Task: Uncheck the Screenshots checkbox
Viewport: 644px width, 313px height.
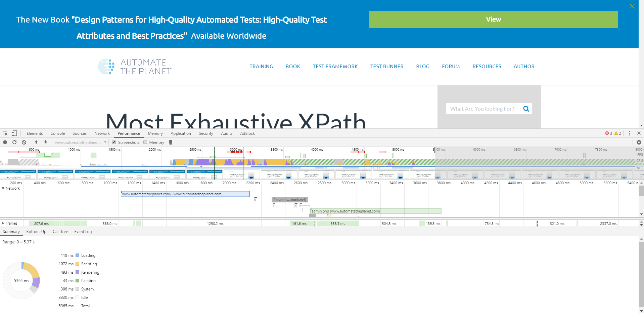Action: (x=114, y=142)
